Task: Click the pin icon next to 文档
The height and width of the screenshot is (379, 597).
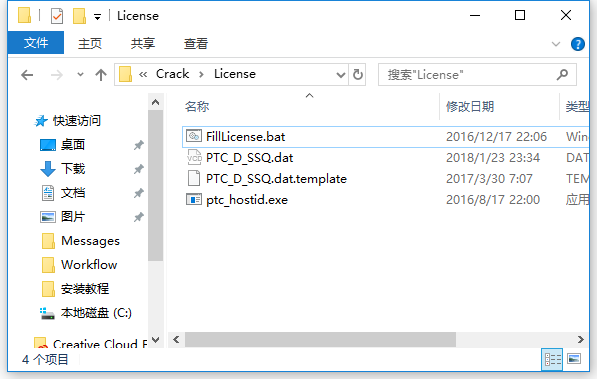Action: [139, 193]
